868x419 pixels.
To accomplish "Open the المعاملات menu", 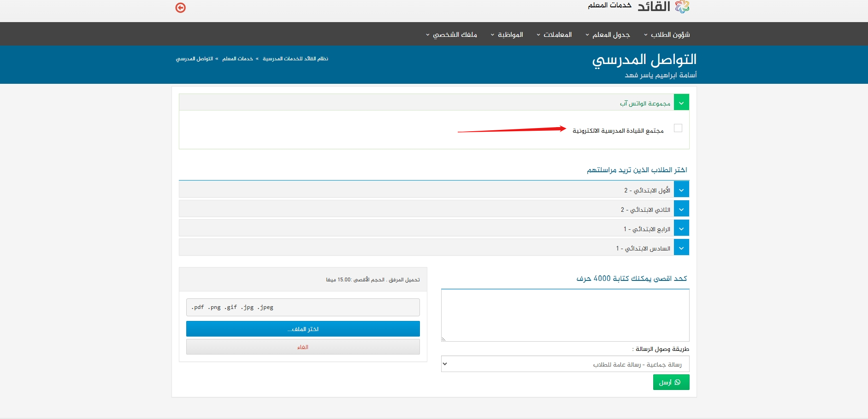I will coord(554,35).
